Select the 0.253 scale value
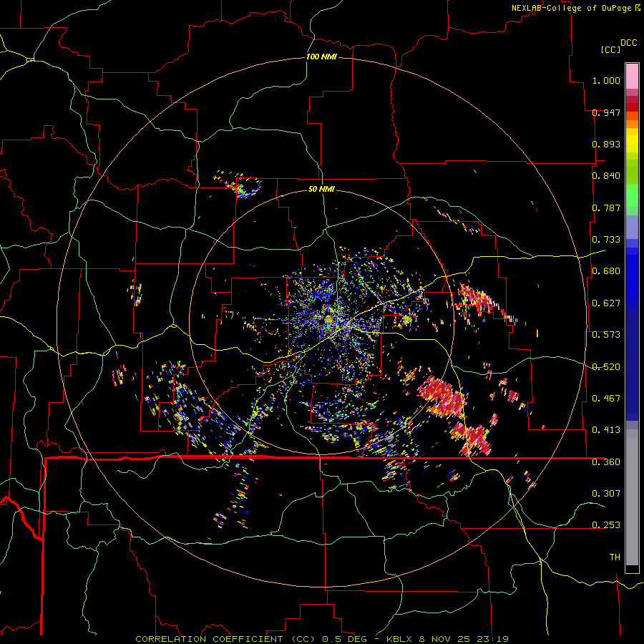 click(x=606, y=525)
